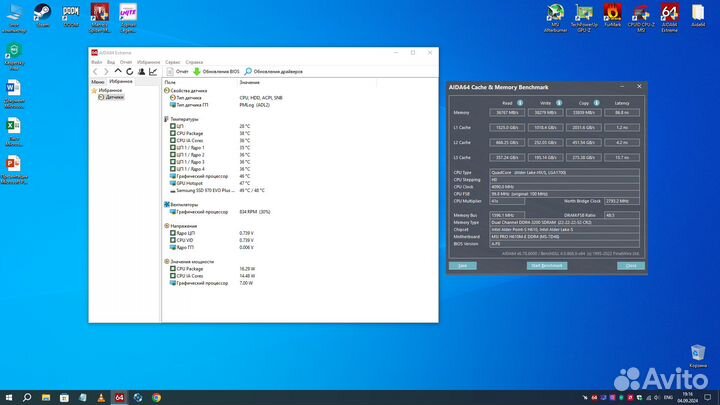Click the Write info icon in benchmark
The image size is (720, 405).
556,102
